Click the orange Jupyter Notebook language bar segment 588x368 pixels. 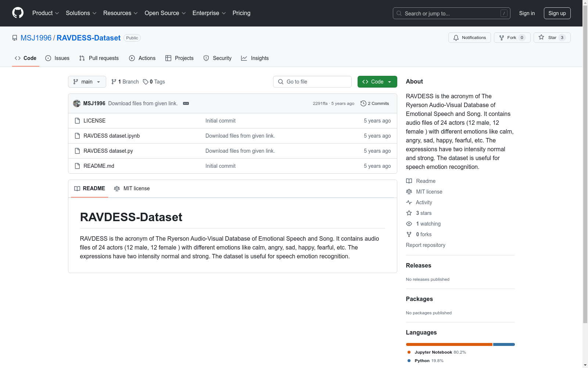[x=449, y=344]
